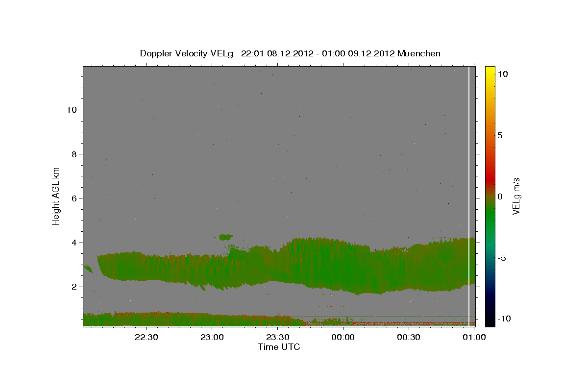Click colorbar value -5 label

[502, 258]
